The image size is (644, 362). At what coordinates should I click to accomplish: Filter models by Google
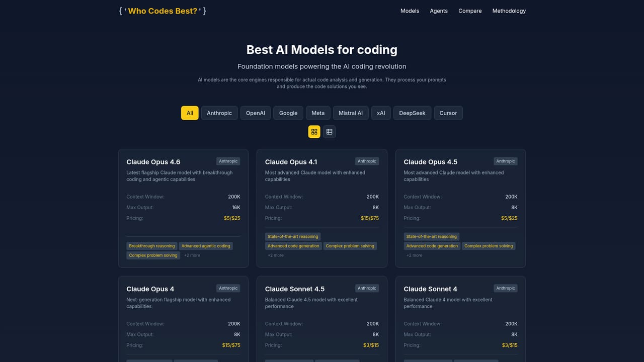(288, 113)
